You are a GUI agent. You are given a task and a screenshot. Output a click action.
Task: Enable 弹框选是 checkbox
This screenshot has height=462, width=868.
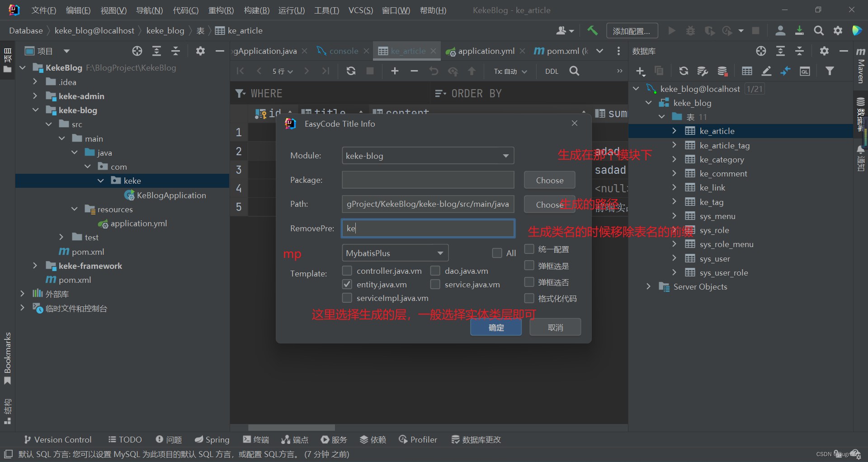(529, 265)
